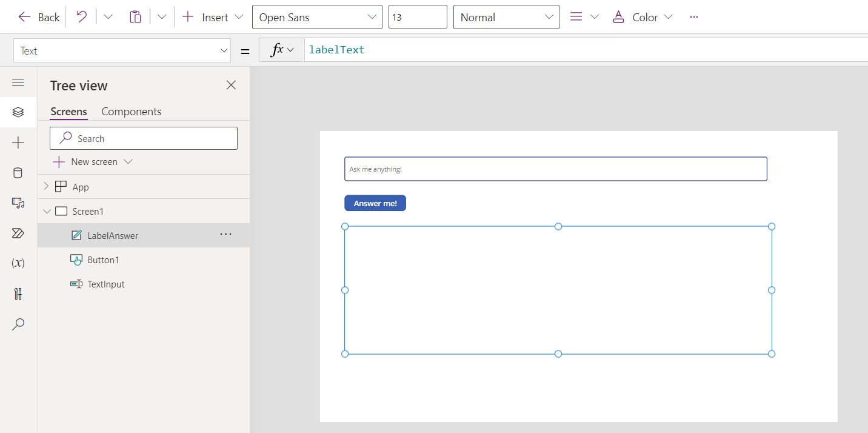Open the Color picker in toolbar
The height and width of the screenshot is (433, 868).
[x=643, y=17]
